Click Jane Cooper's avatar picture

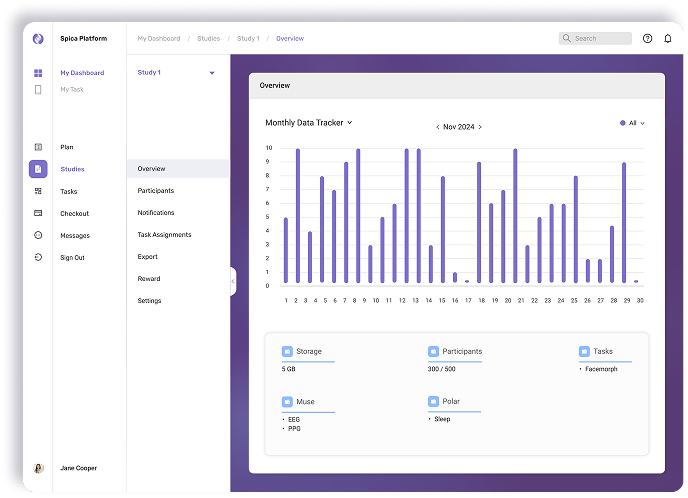tap(39, 468)
